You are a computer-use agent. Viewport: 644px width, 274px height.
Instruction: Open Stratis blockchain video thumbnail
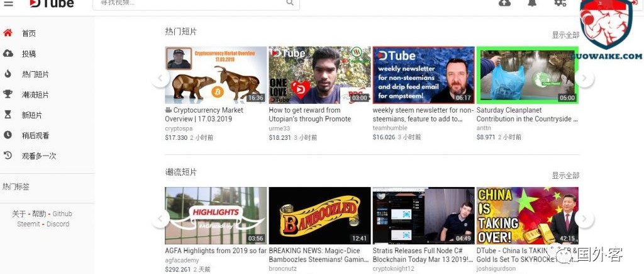423,215
